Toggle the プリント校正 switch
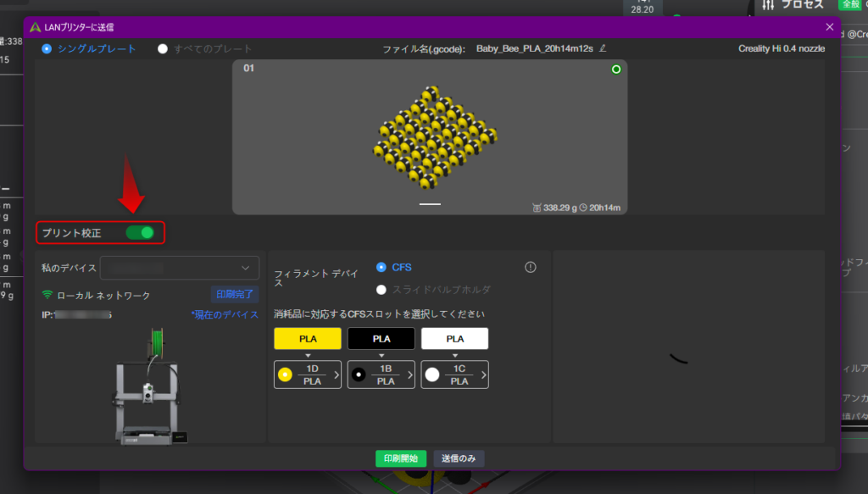 pyautogui.click(x=140, y=232)
